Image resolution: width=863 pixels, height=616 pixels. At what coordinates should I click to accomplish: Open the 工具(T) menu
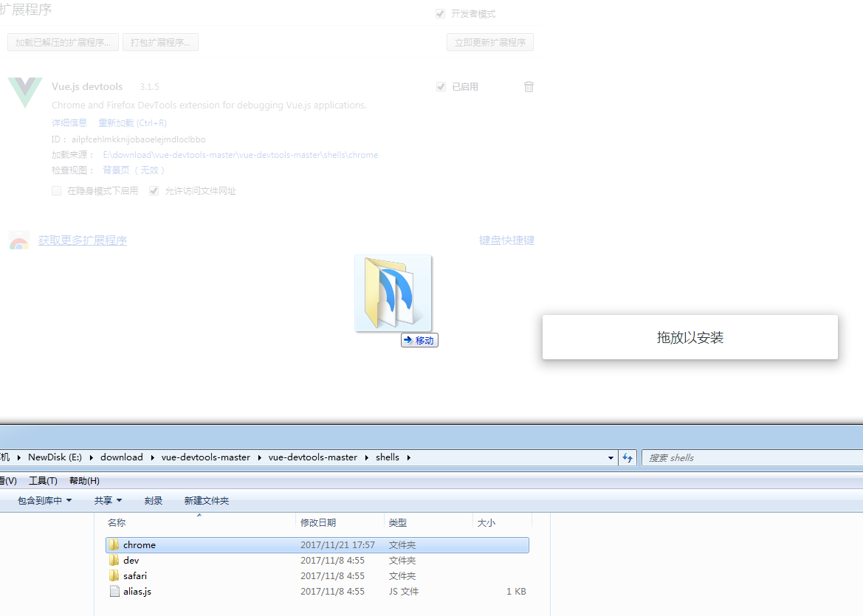[x=43, y=481]
